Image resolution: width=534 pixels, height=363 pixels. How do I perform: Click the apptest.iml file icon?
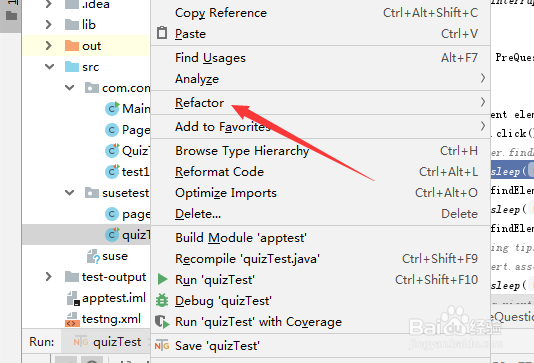coord(73,298)
